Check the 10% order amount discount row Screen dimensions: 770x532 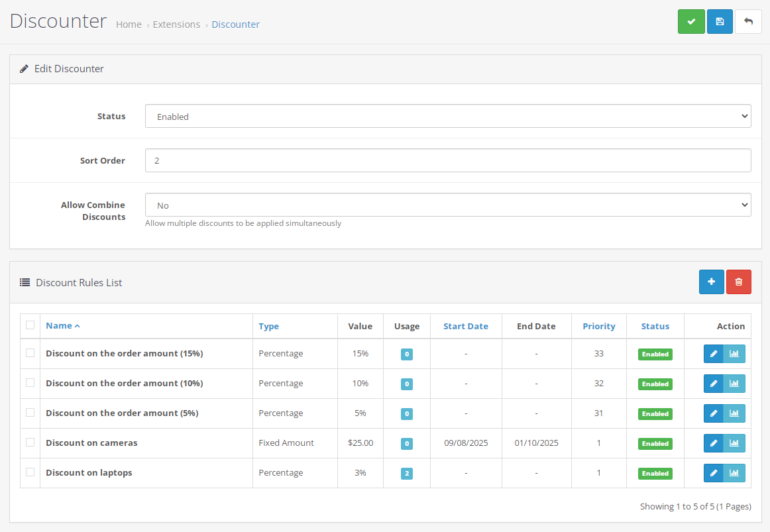pyautogui.click(x=30, y=383)
